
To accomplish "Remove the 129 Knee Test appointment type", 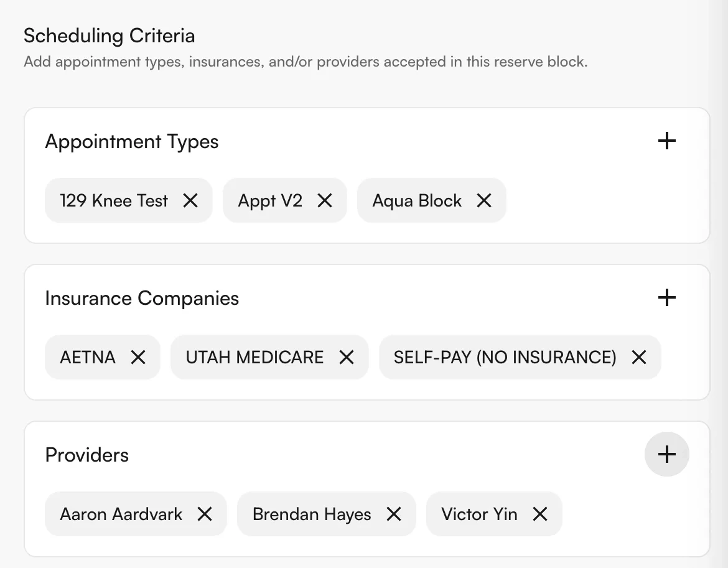I will 192,200.
